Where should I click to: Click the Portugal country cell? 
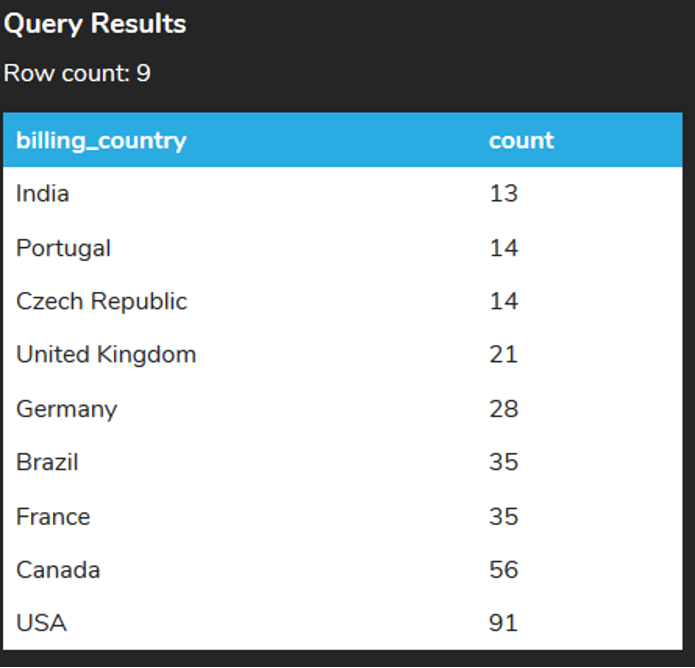tap(63, 248)
